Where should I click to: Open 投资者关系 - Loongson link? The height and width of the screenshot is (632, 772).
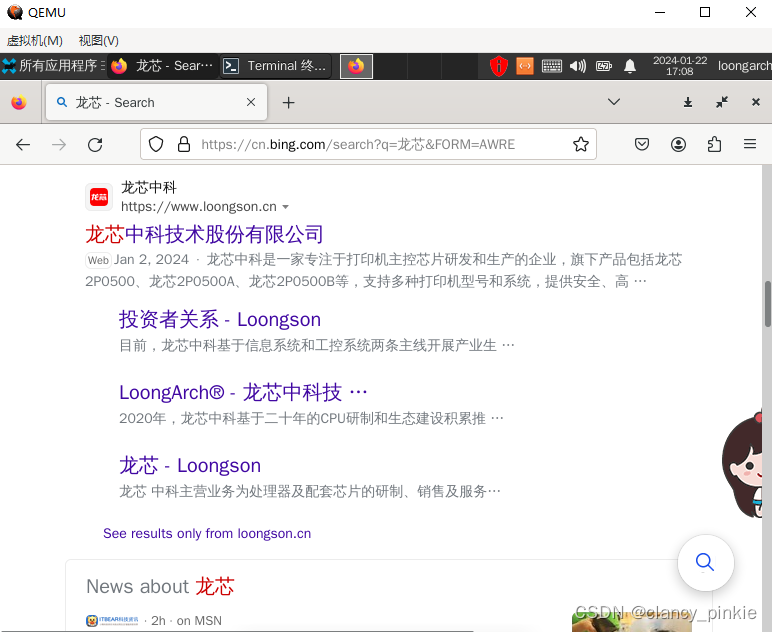click(x=220, y=319)
